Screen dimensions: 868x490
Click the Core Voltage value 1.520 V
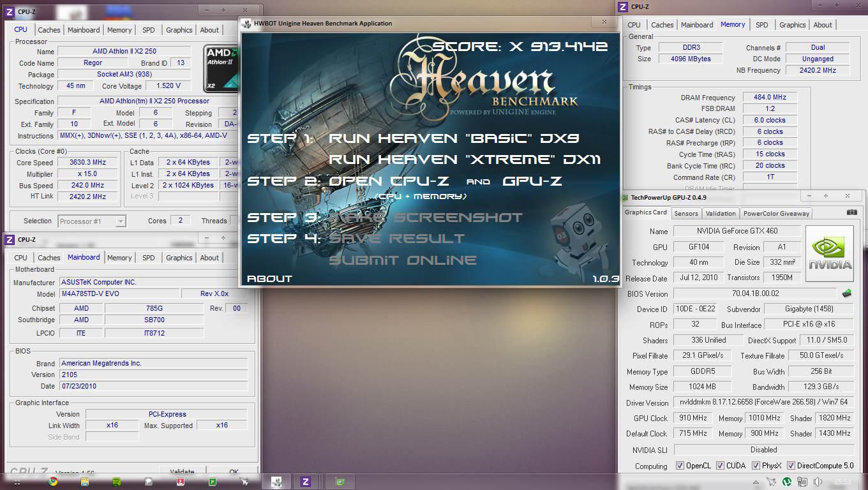[x=168, y=86]
